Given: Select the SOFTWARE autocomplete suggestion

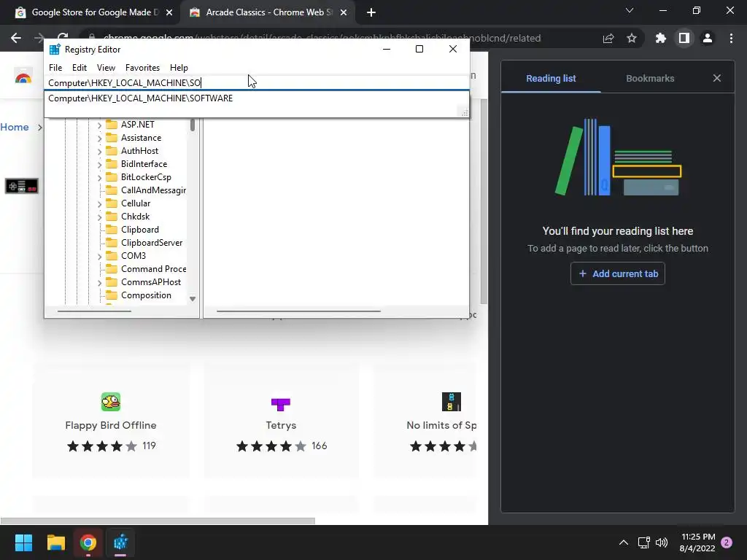Looking at the screenshot, I should point(141,98).
